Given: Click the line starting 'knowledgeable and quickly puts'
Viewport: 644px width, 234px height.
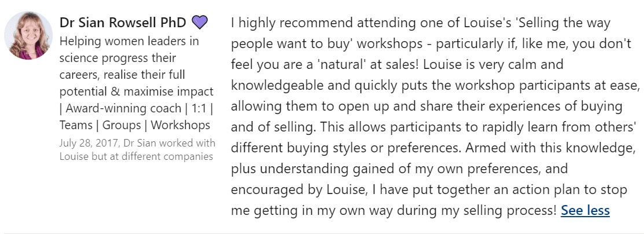Looking at the screenshot, I should (436, 86).
